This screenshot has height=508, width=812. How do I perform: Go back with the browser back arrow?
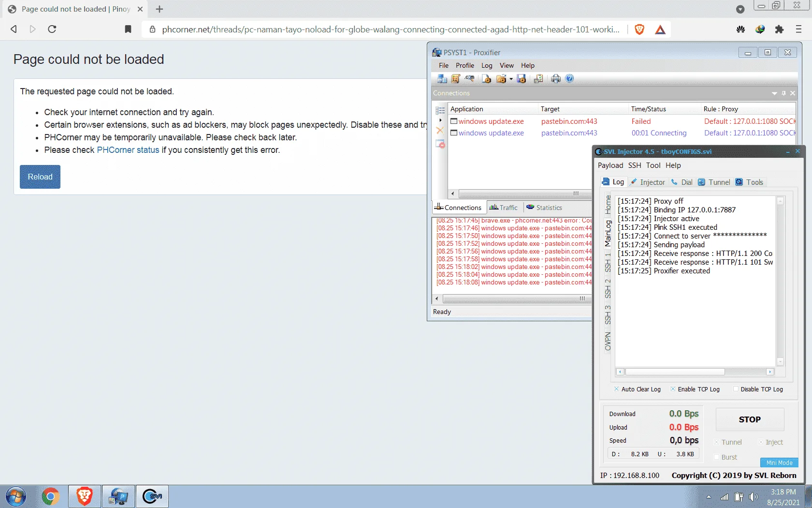pyautogui.click(x=14, y=29)
